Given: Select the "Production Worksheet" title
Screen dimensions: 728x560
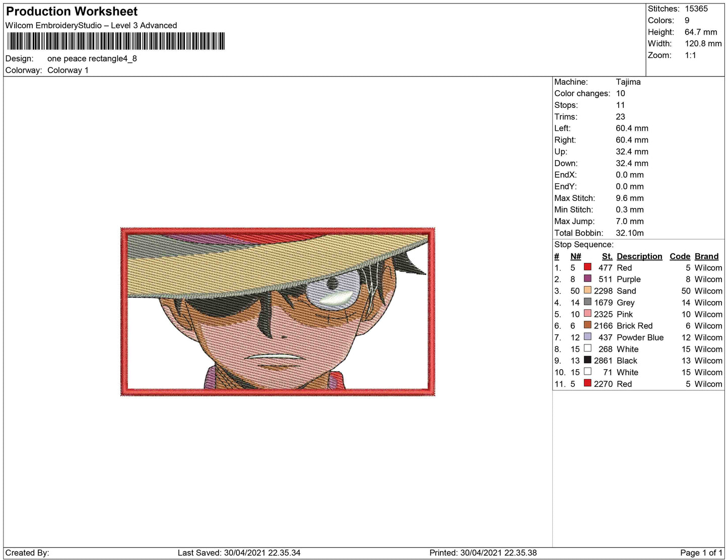Looking at the screenshot, I should pyautogui.click(x=72, y=11).
